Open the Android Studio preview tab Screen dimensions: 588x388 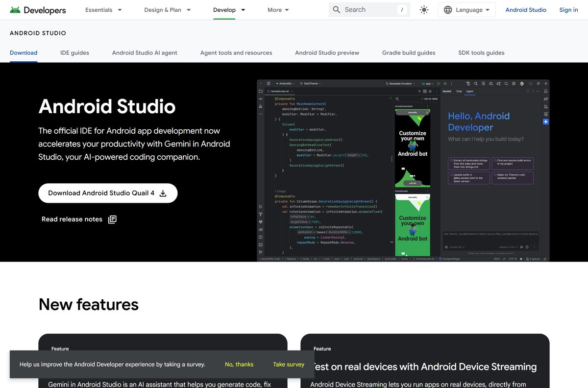(327, 53)
